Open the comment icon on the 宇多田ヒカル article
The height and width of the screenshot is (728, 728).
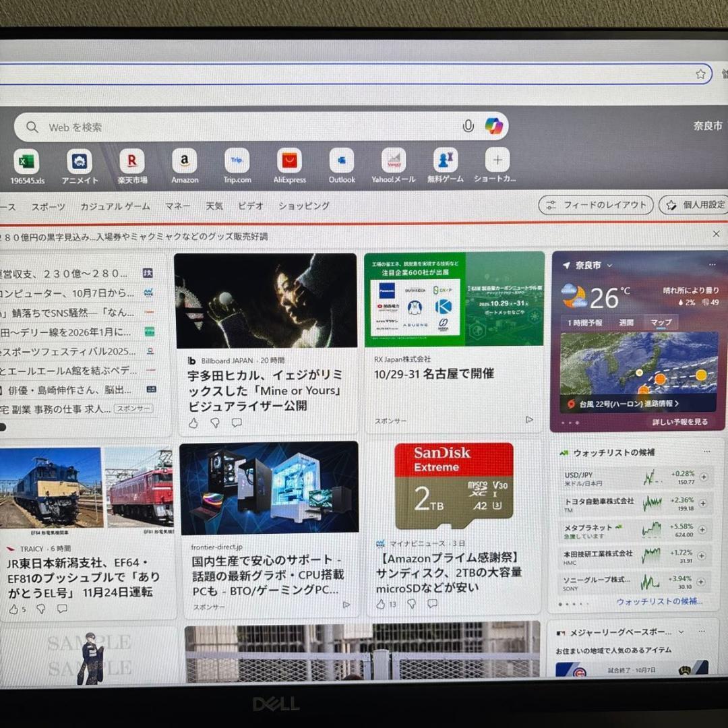click(x=237, y=422)
